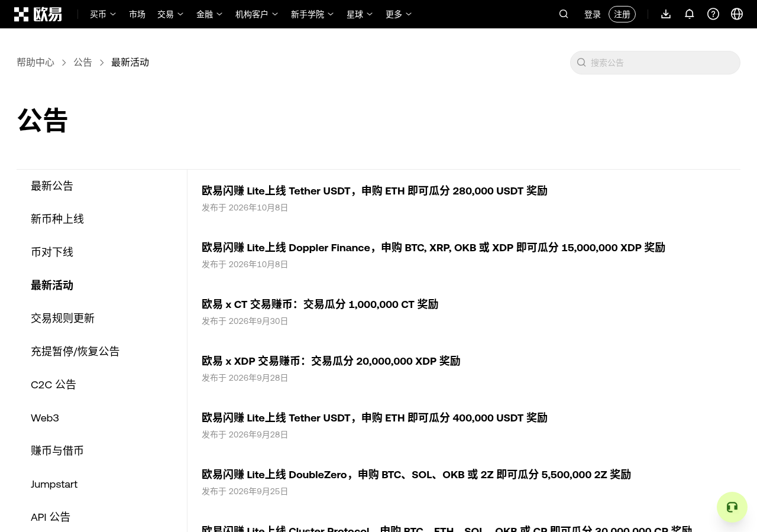Open the 280,000 USDT Tether announcement
Screen dimensions: 757x532
374,190
